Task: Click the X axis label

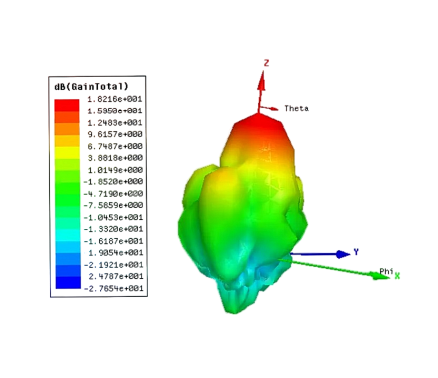Action: pyautogui.click(x=397, y=276)
